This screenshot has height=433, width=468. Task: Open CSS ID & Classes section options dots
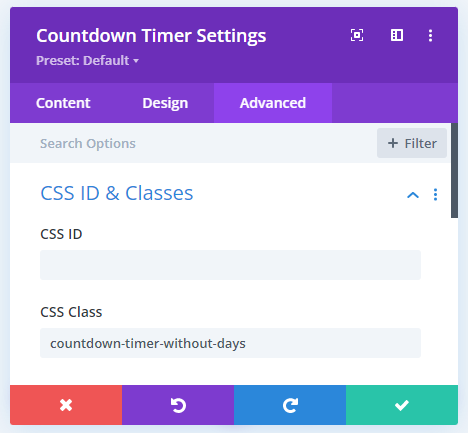[435, 194]
